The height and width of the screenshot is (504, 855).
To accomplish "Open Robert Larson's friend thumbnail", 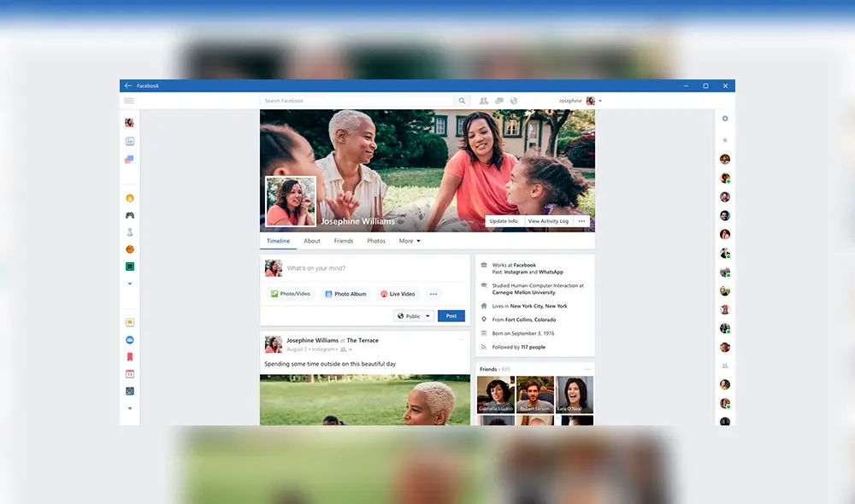I will (x=534, y=394).
